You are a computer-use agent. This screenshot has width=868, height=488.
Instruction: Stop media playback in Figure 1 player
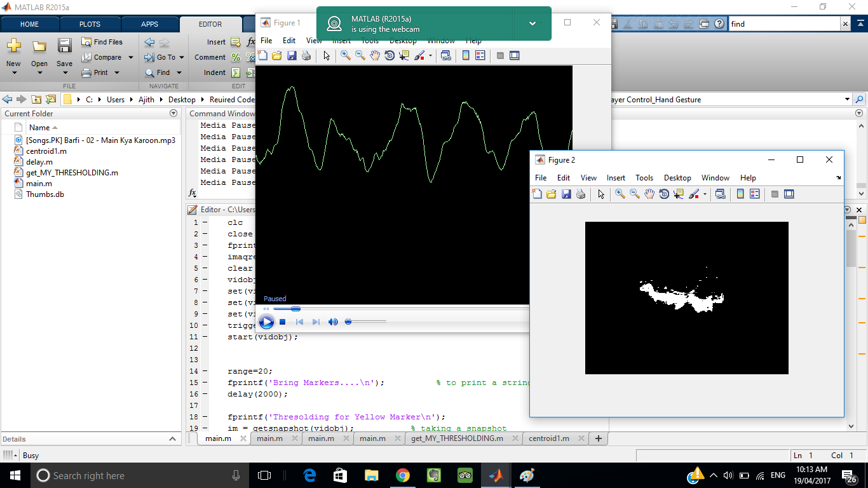click(283, 322)
